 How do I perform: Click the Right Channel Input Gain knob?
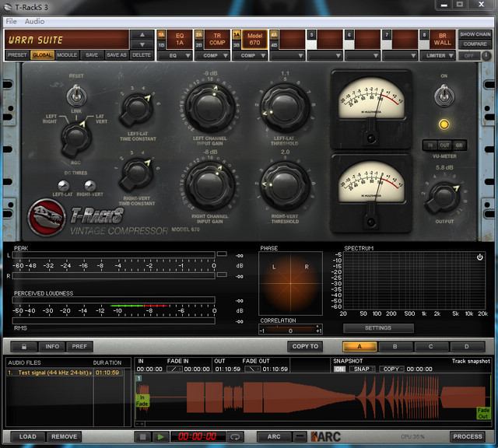click(209, 187)
